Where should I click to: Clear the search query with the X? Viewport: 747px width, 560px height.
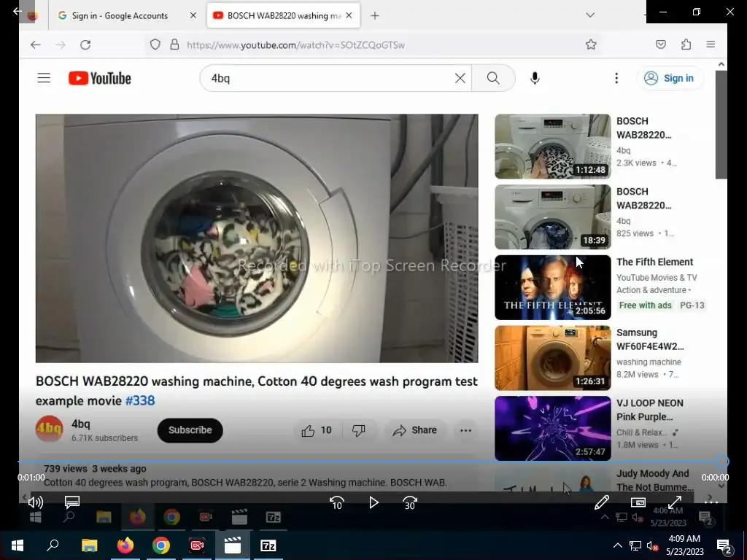pos(460,78)
